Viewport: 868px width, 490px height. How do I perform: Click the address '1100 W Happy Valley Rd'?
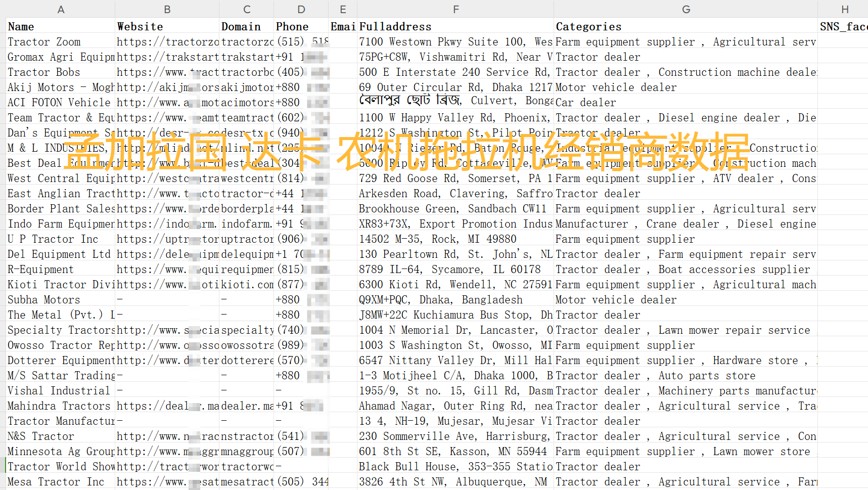[x=455, y=117]
